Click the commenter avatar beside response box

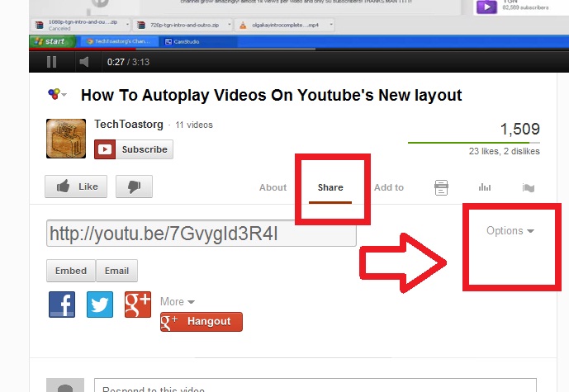pyautogui.click(x=65, y=385)
